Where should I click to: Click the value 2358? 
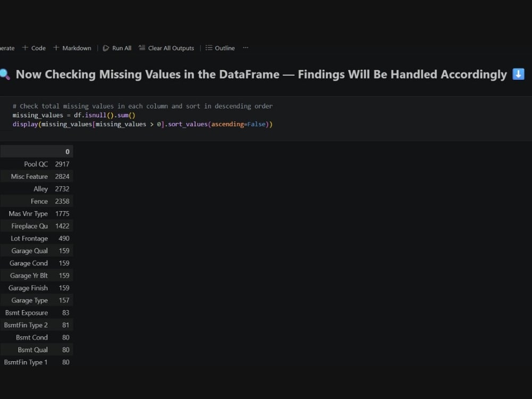point(62,201)
